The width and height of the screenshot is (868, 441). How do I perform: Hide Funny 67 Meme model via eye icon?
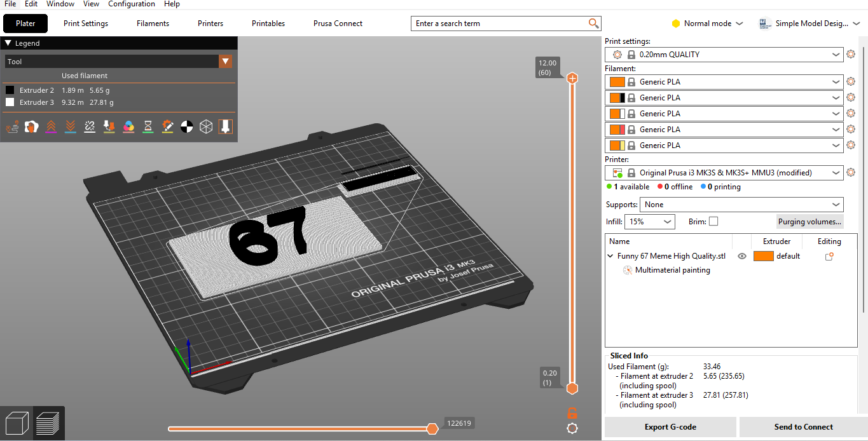(741, 256)
